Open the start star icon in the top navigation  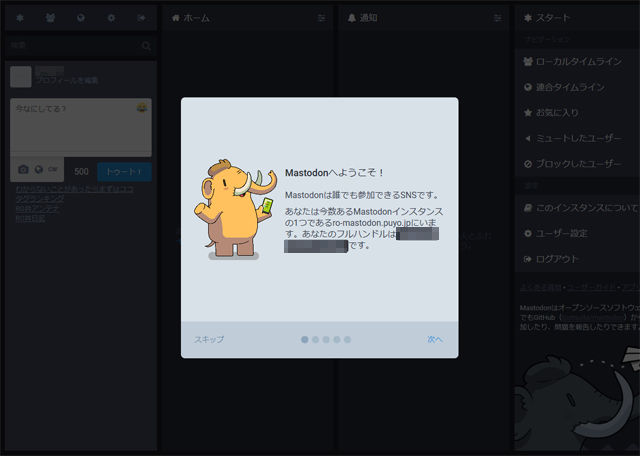[20, 18]
